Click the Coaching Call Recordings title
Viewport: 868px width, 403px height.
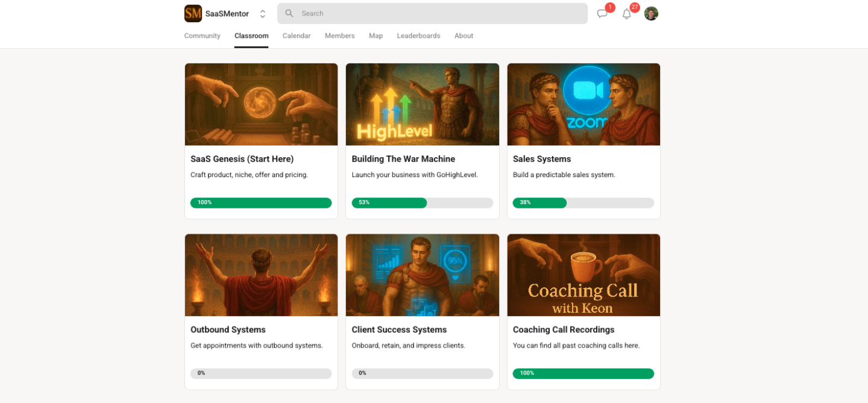[564, 330]
